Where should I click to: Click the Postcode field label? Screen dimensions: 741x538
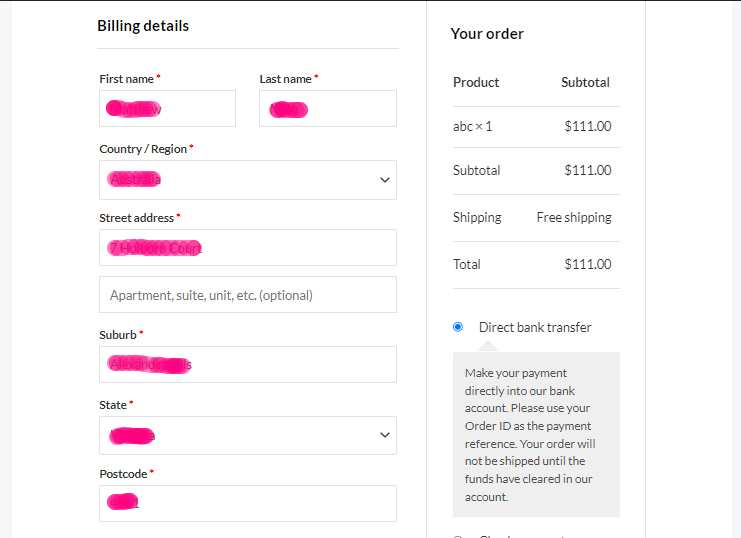coord(124,474)
